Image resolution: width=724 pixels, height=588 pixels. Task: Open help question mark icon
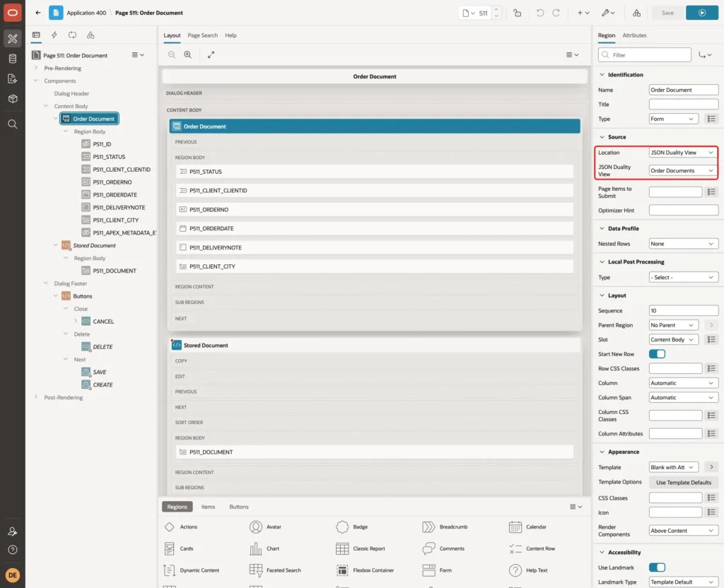pos(13,550)
